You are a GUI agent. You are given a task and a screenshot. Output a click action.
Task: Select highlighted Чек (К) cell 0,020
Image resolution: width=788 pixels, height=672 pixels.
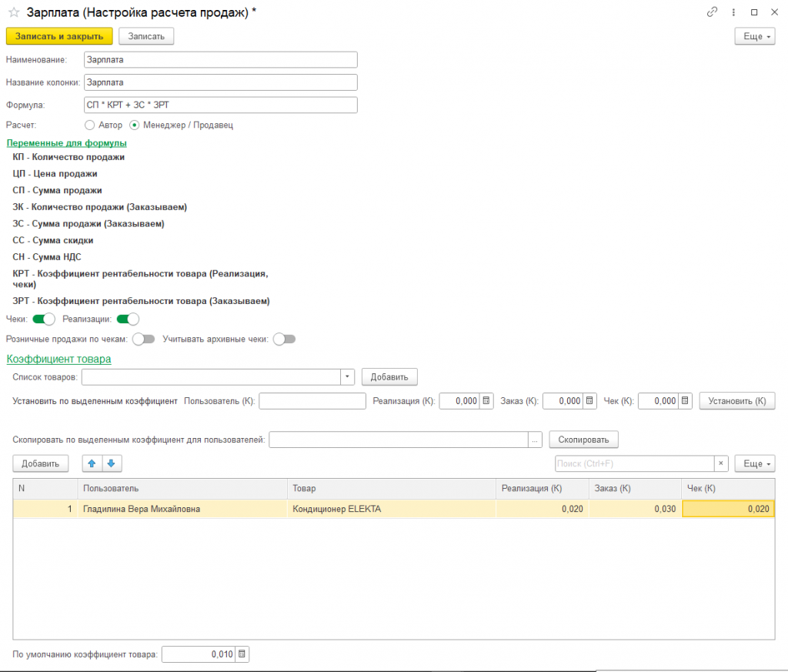pyautogui.click(x=728, y=509)
